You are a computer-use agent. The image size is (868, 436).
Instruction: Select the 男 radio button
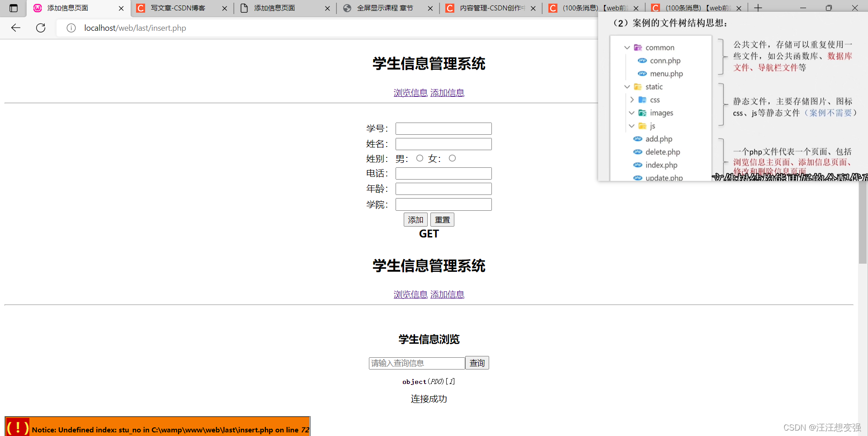pyautogui.click(x=420, y=158)
